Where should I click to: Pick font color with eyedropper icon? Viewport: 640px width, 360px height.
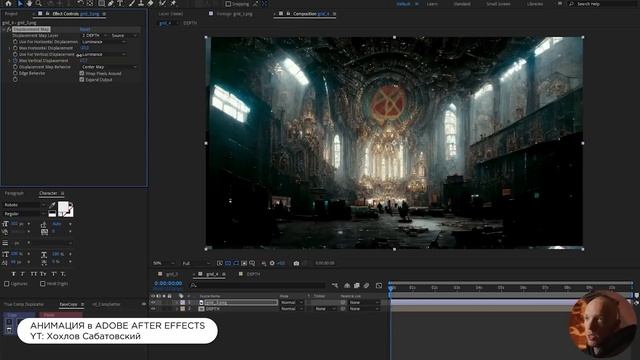click(52, 205)
